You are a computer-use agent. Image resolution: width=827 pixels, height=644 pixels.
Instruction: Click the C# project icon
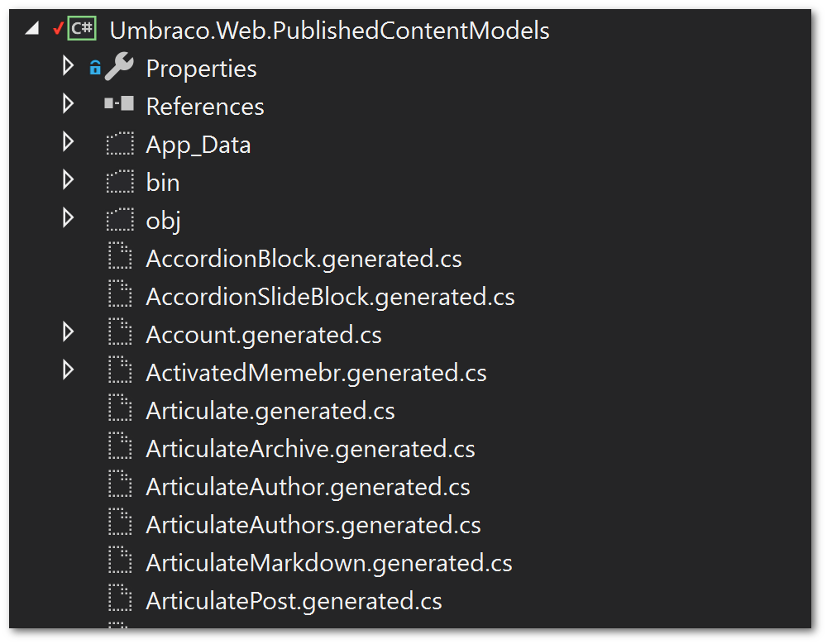click(82, 30)
